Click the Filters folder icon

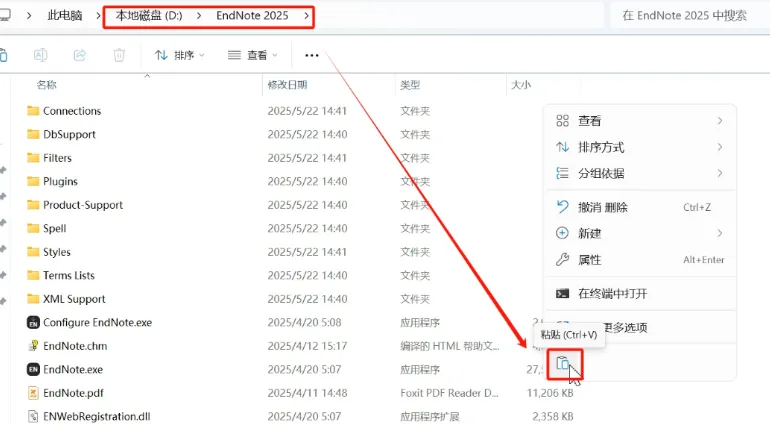pos(33,158)
